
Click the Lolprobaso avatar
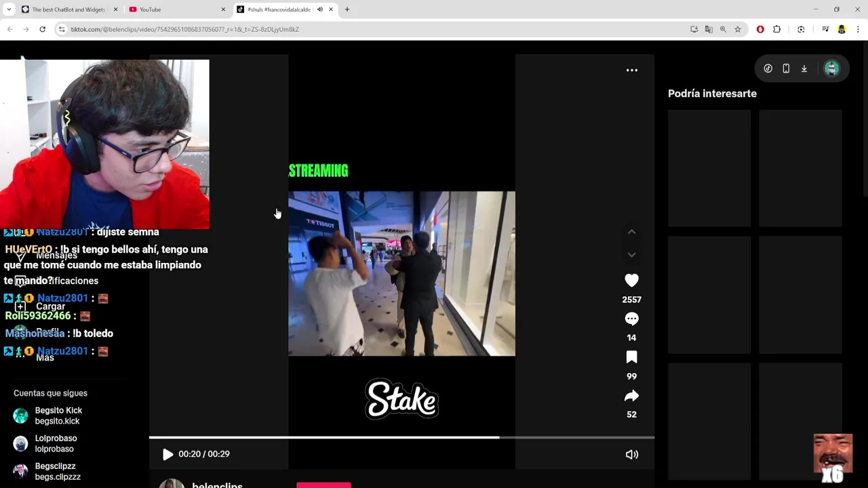[x=20, y=443]
